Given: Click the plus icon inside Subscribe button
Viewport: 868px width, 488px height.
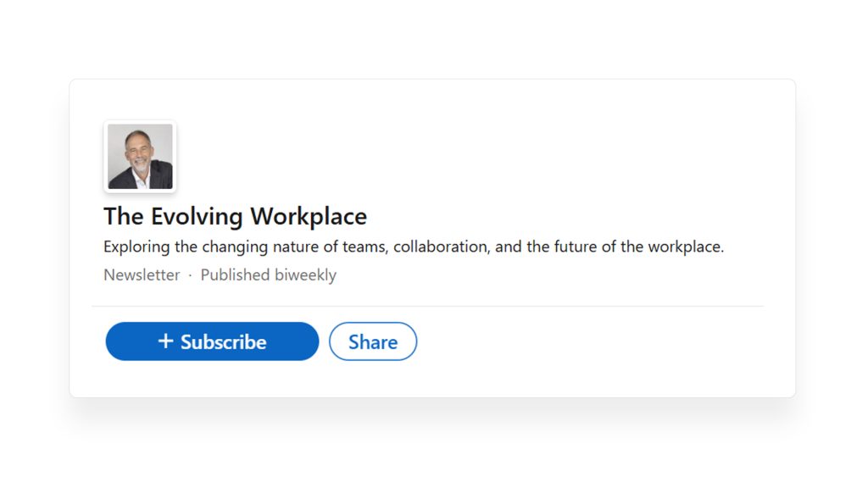Looking at the screenshot, I should pos(166,341).
